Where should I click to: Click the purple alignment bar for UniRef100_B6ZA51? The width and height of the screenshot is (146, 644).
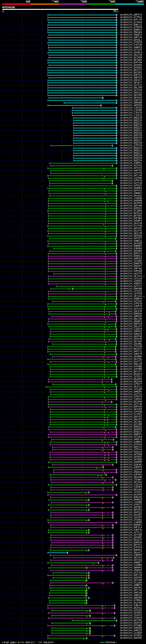pos(80,379)
